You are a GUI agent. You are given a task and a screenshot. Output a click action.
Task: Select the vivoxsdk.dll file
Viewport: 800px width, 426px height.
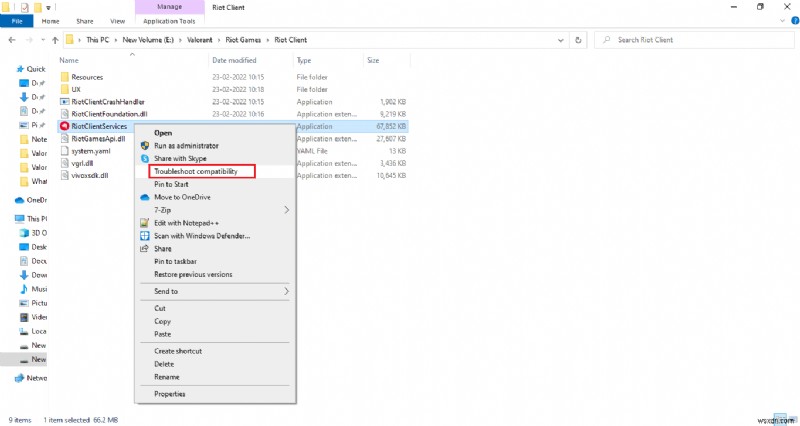90,176
